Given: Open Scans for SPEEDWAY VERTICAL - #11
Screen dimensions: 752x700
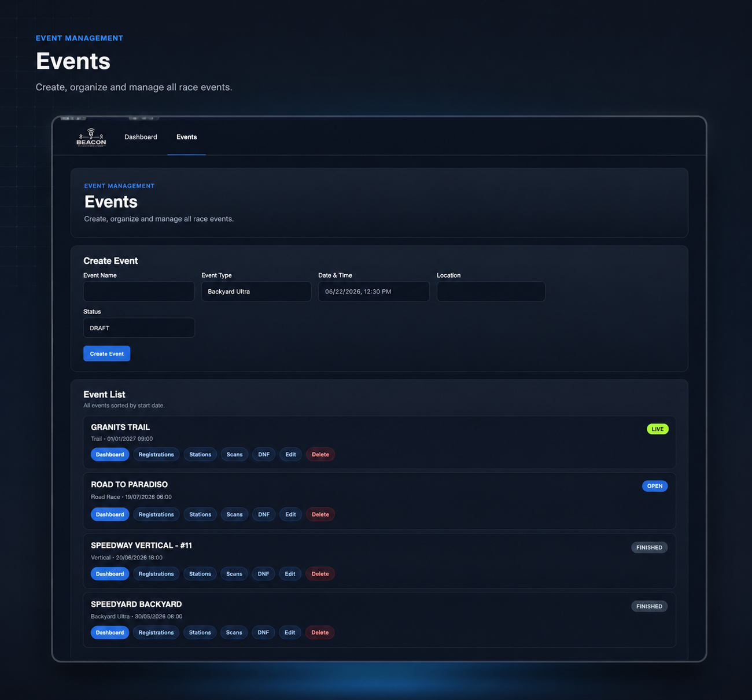Looking at the screenshot, I should [x=234, y=574].
